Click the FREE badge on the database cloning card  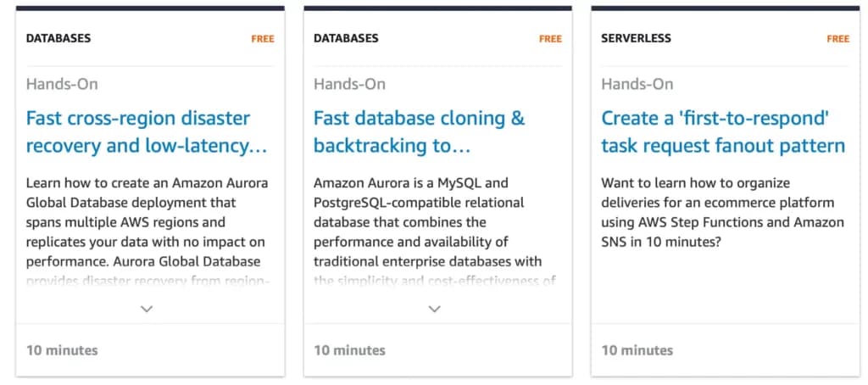(550, 39)
